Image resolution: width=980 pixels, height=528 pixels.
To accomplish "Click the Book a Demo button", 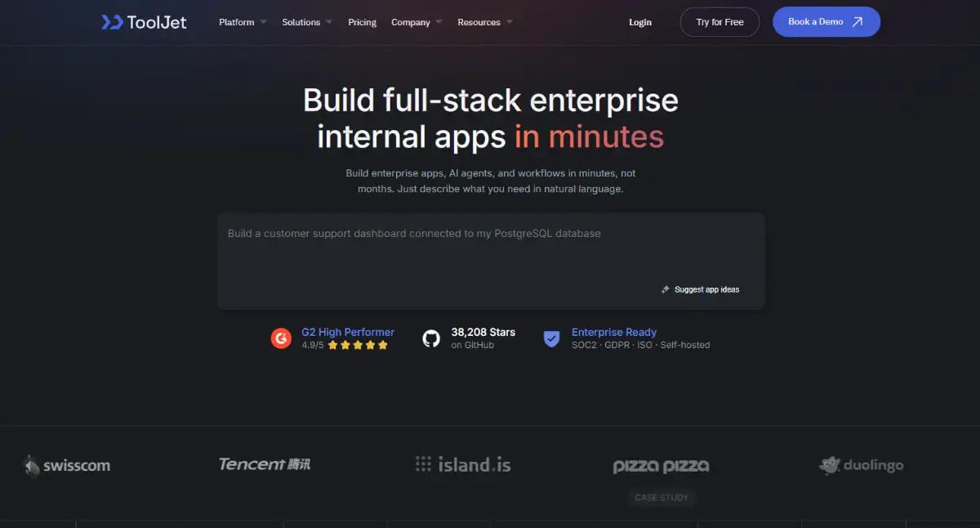I will click(826, 22).
